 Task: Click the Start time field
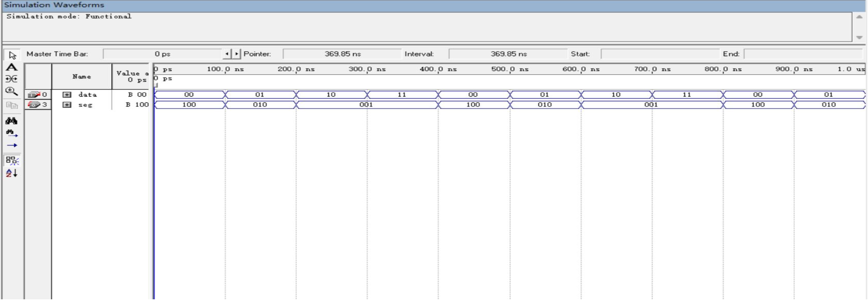(660, 54)
